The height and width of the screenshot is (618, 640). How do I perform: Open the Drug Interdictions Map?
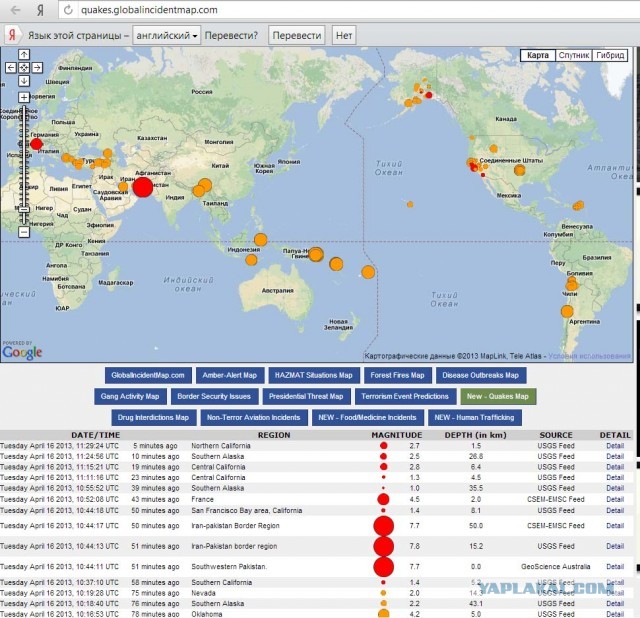click(153, 418)
